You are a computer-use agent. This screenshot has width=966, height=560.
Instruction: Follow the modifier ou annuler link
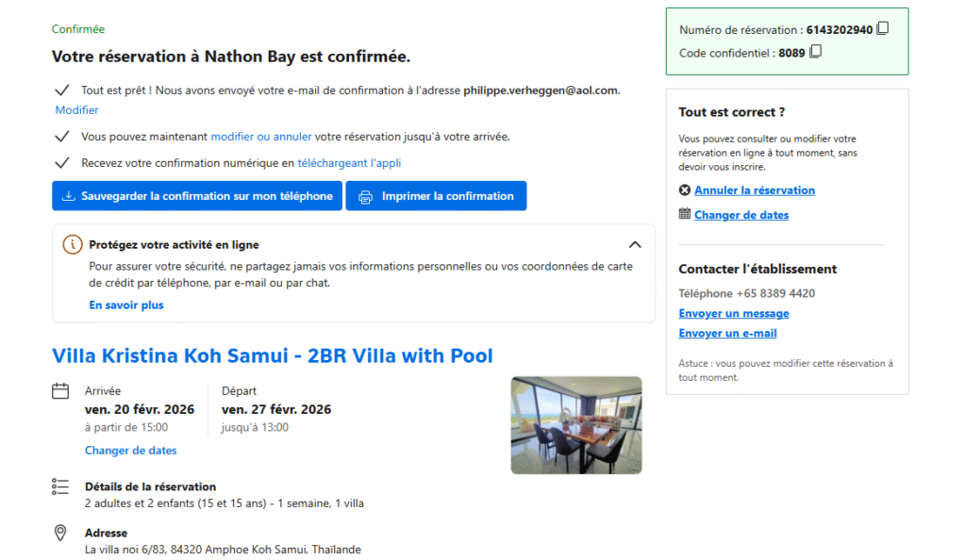(x=260, y=137)
